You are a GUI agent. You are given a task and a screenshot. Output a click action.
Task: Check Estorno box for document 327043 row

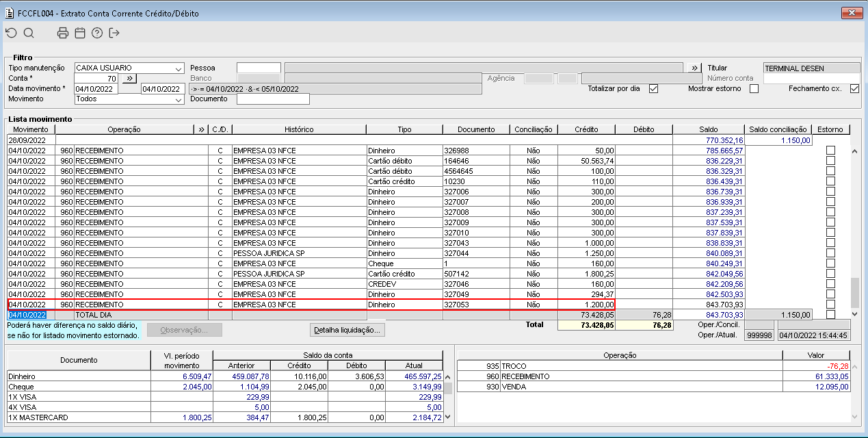point(830,243)
